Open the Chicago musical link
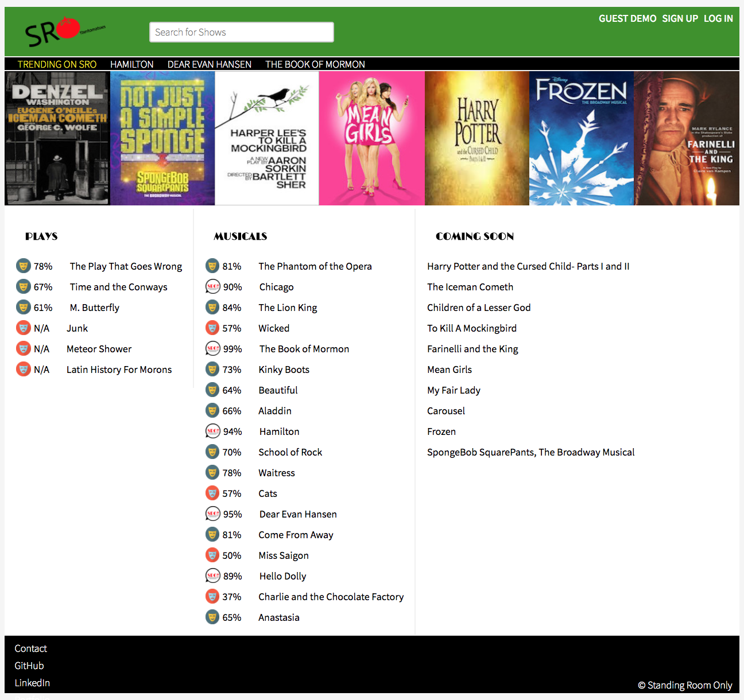 pos(276,287)
